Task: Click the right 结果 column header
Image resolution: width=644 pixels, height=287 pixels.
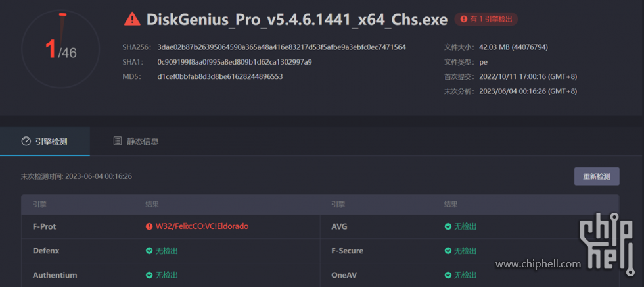Action: (451, 204)
